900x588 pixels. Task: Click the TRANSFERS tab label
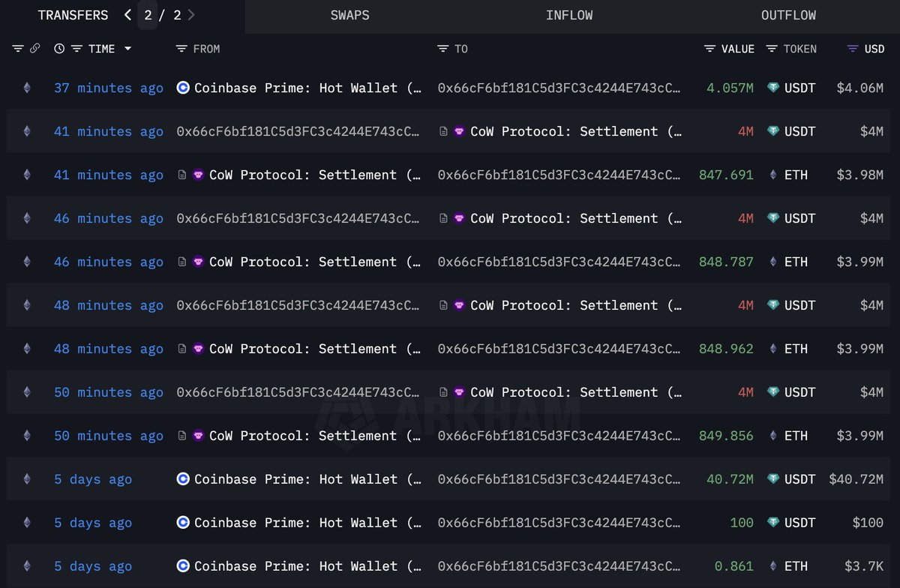click(x=73, y=15)
